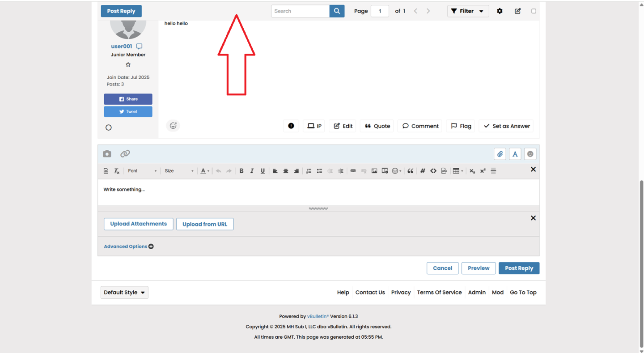Toggle bold formatting
This screenshot has height=353, width=644.
click(241, 171)
